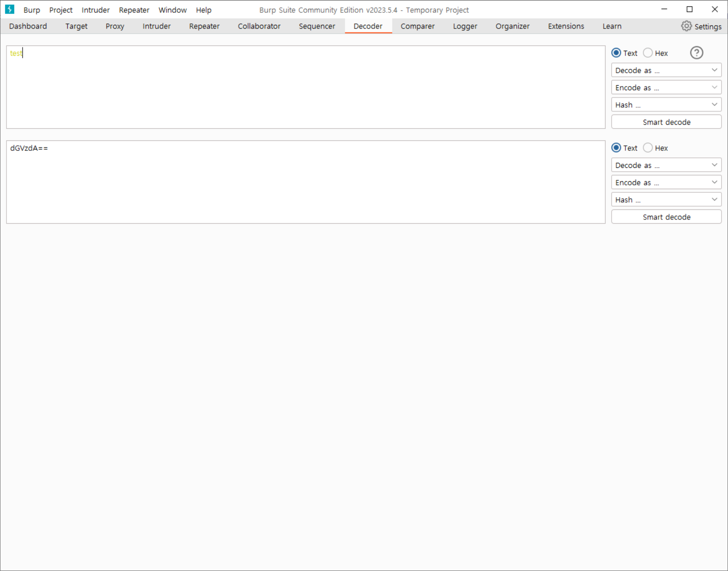Open Encode as dropdown for dGVzdA== row

666,183
